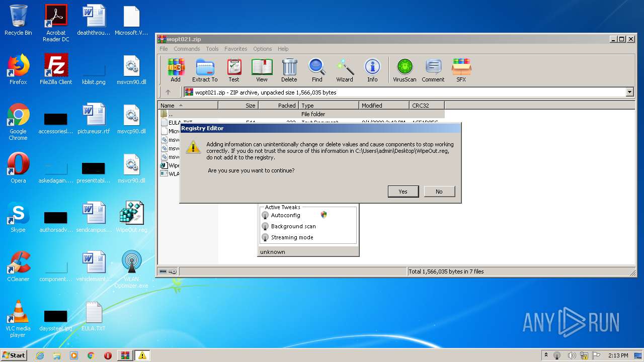Click Extract To toolbar icon
This screenshot has width=644, height=362.
(x=205, y=70)
